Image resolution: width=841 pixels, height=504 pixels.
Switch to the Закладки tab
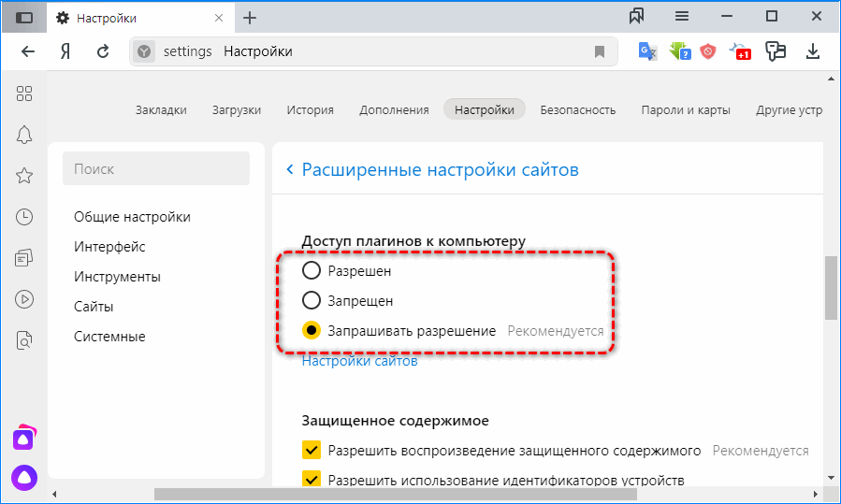(161, 110)
